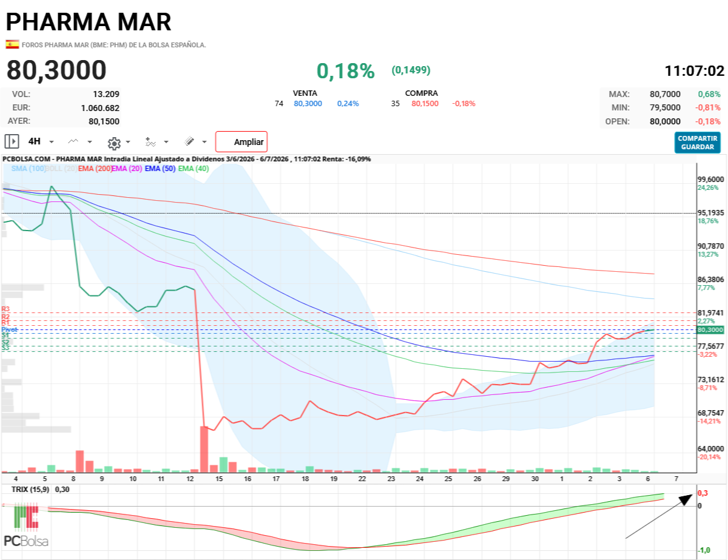The image size is (728, 560).
Task: Toggle the side panel icon
Action: tap(12, 142)
